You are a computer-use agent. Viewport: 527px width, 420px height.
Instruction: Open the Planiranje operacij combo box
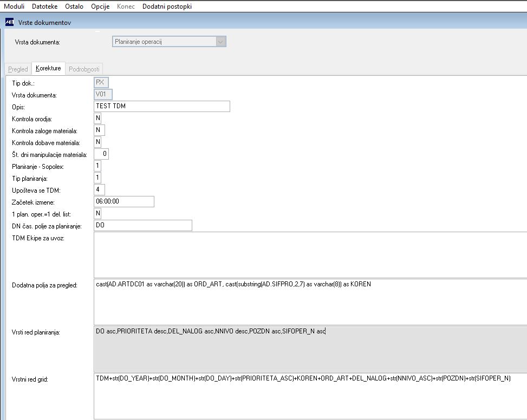(x=169, y=42)
